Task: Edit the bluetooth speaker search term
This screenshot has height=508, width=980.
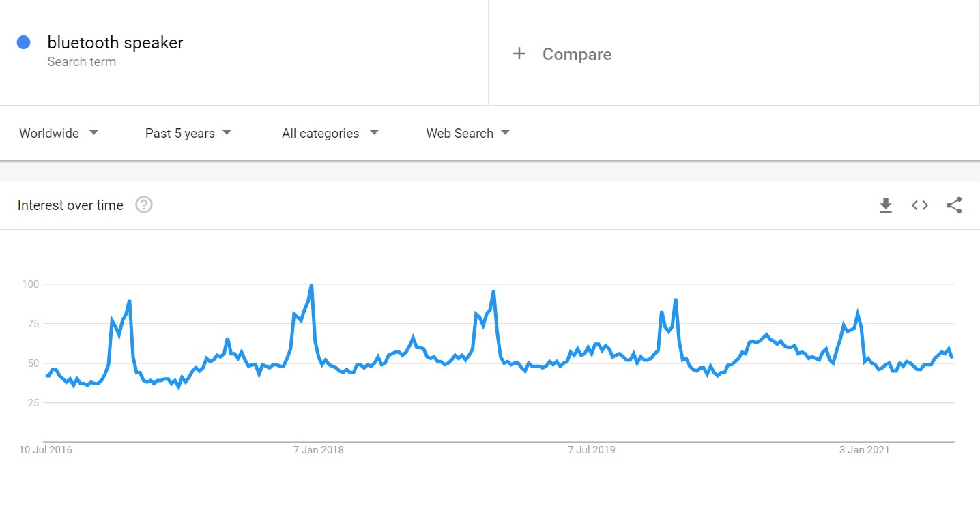Action: point(115,42)
